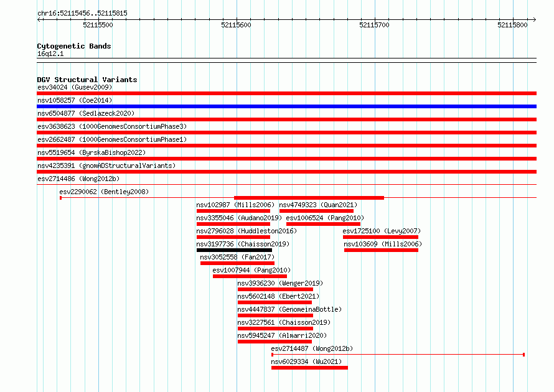Open nsv5602148 (Ebert2021) variant

(x=278, y=296)
